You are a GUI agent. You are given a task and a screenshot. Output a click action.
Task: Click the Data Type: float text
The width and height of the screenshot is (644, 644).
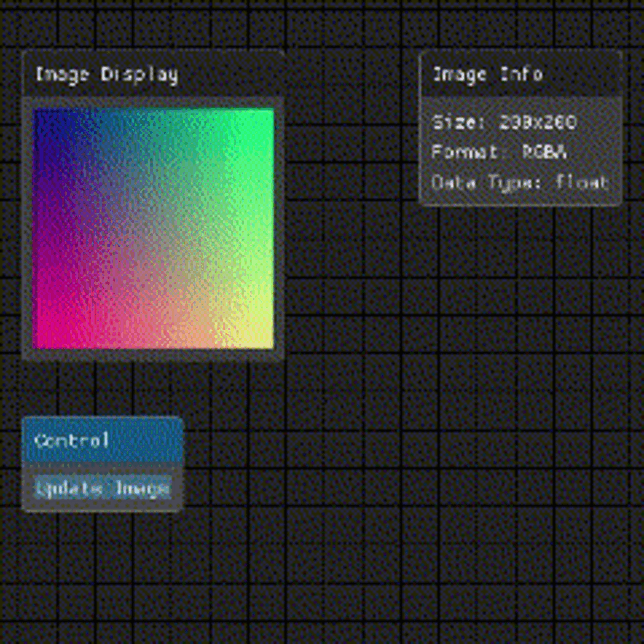click(x=519, y=182)
